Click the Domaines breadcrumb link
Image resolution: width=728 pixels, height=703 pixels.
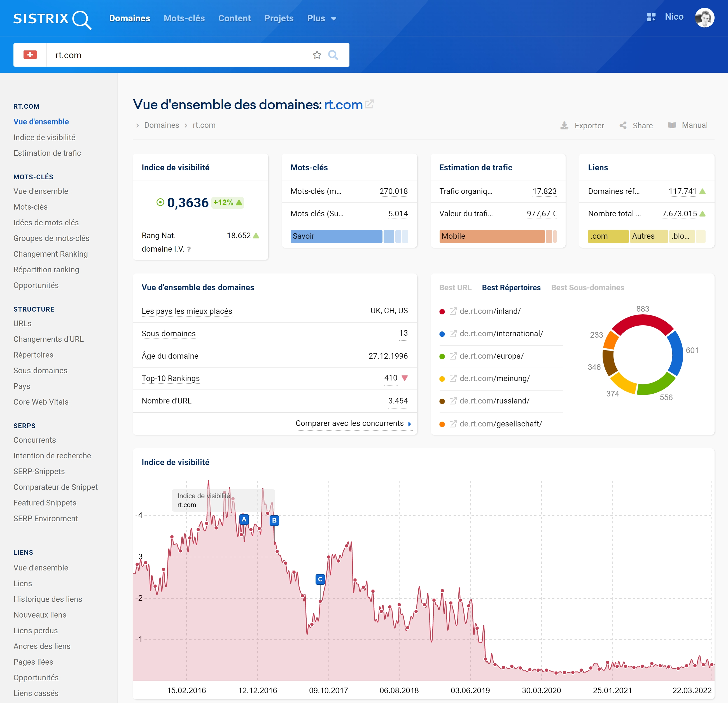162,125
